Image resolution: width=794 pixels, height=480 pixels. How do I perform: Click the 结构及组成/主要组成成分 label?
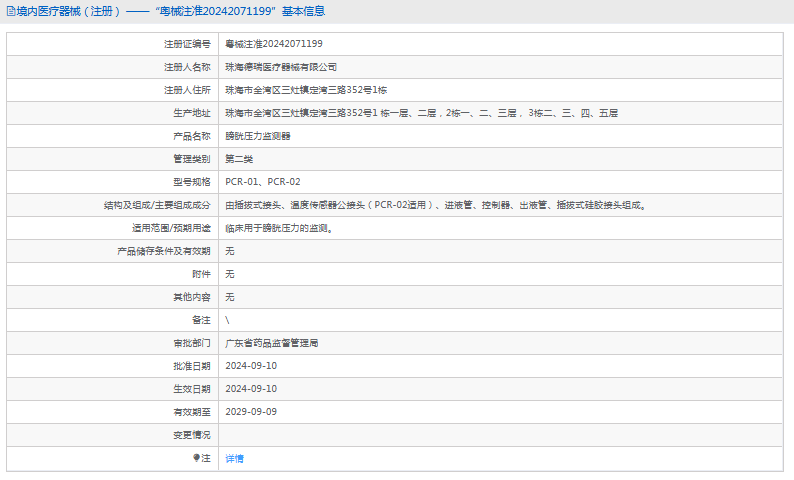[157, 205]
